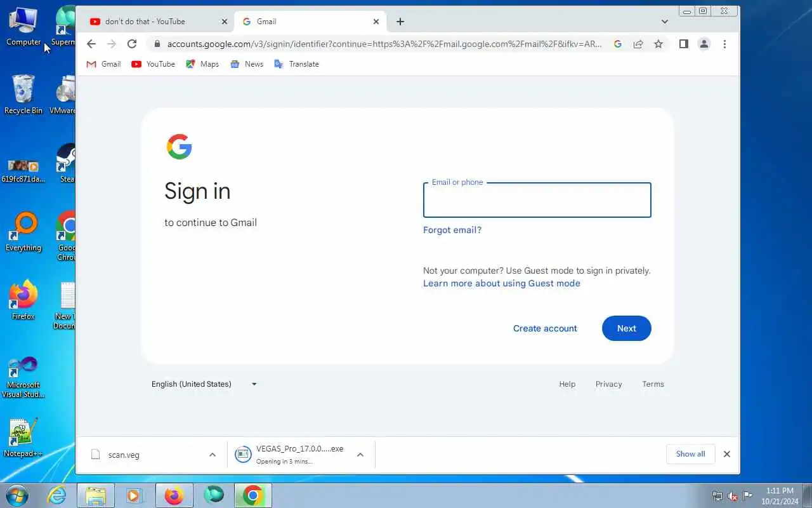Image resolution: width=812 pixels, height=508 pixels.
Task: Open Microsoft Visual Studio desktop shortcut
Action: pyautogui.click(x=23, y=377)
